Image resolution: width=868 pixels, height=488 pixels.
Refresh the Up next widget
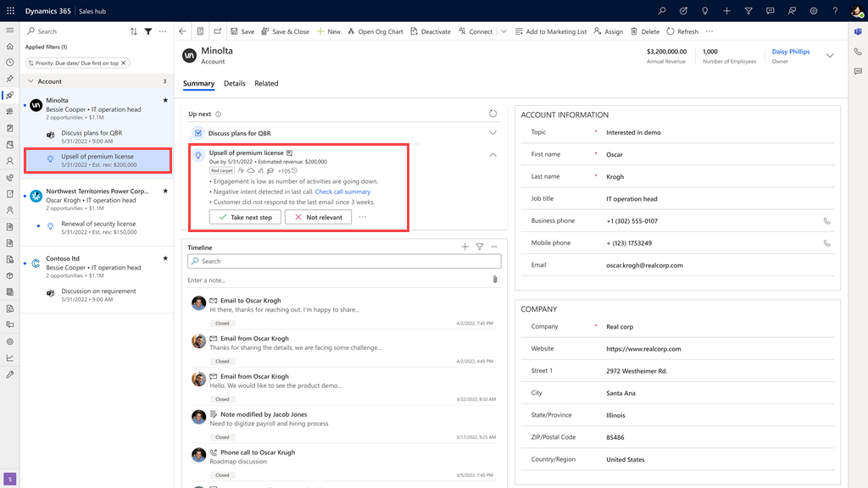492,114
